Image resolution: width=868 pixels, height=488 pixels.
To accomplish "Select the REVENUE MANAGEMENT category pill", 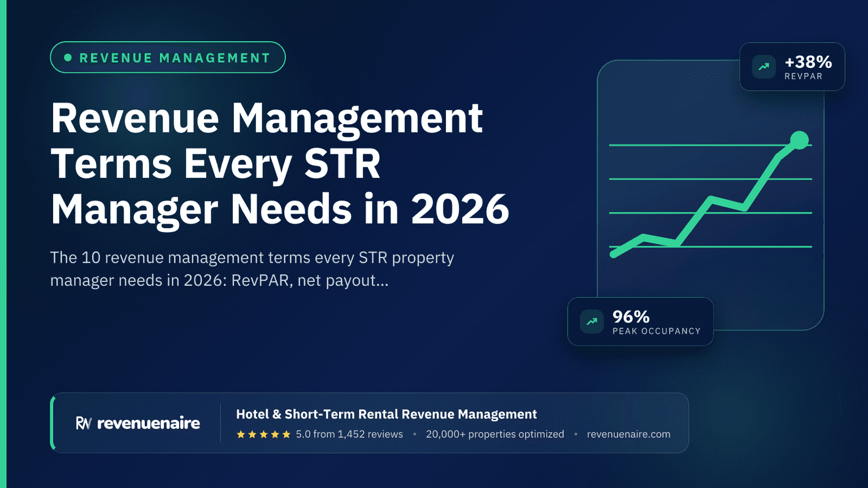I will click(x=168, y=57).
